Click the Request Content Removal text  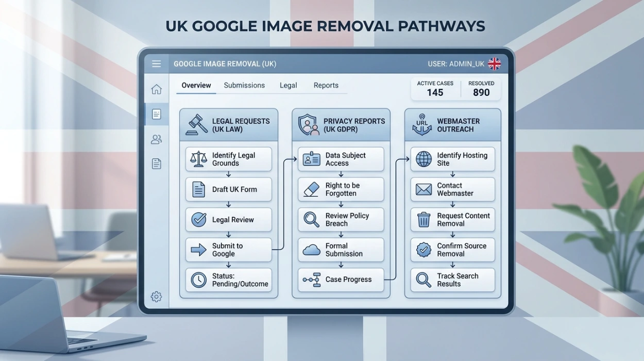coord(463,220)
